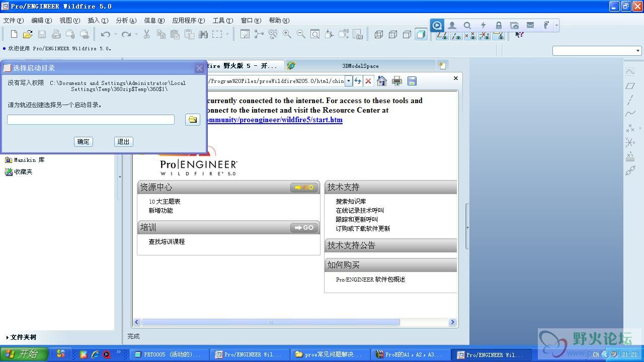
Task: Click the Zoom Out magnifier icon
Action: tap(301, 34)
